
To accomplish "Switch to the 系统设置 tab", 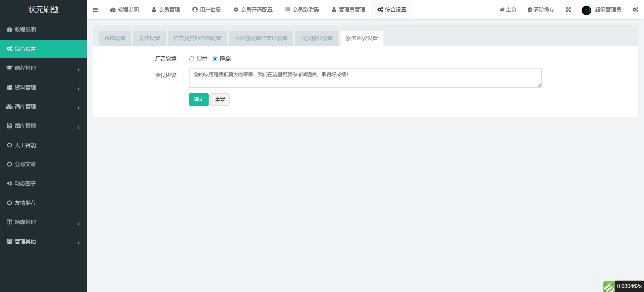I will coord(115,38).
